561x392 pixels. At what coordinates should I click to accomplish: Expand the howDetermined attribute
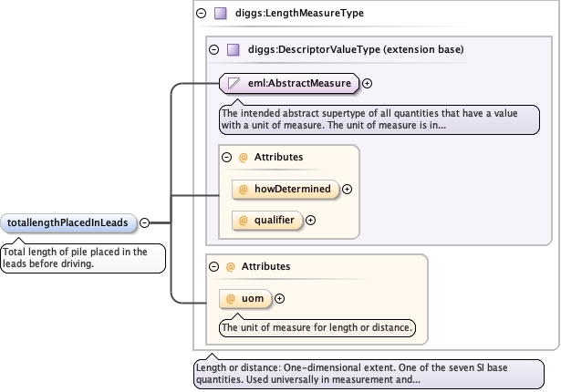(347, 190)
